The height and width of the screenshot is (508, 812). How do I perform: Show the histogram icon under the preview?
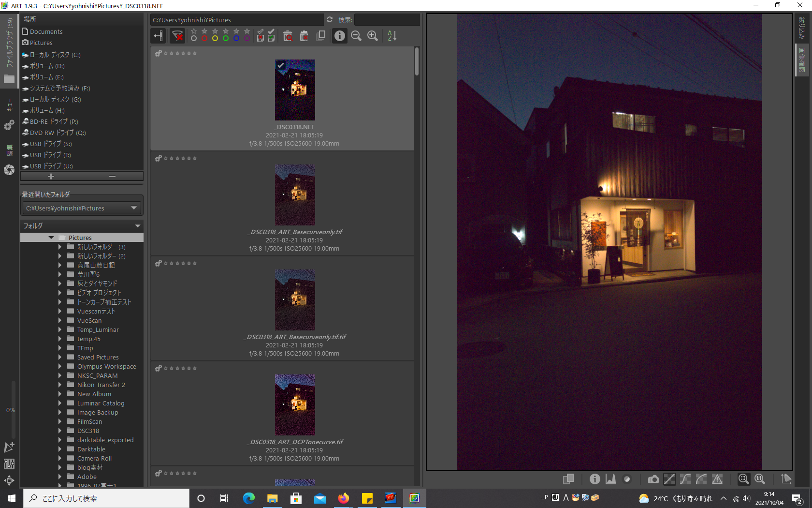pos(611,479)
